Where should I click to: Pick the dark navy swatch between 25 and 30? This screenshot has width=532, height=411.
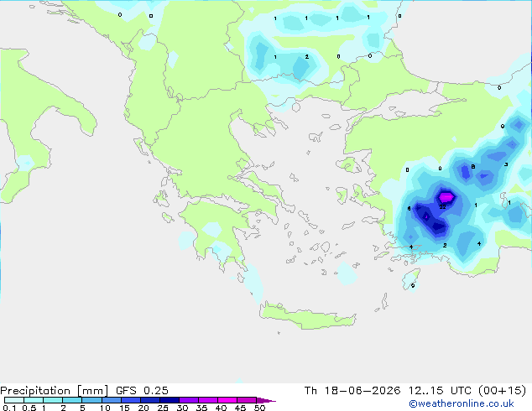[170, 400]
